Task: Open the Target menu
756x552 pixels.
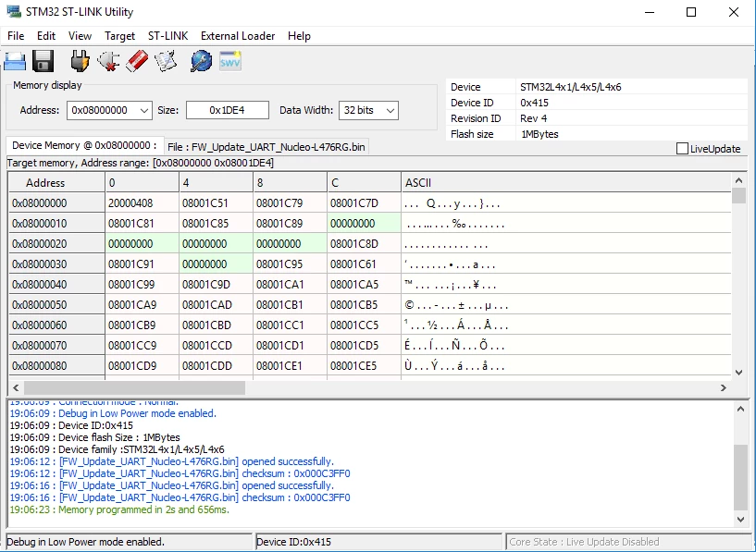Action: pyautogui.click(x=119, y=36)
